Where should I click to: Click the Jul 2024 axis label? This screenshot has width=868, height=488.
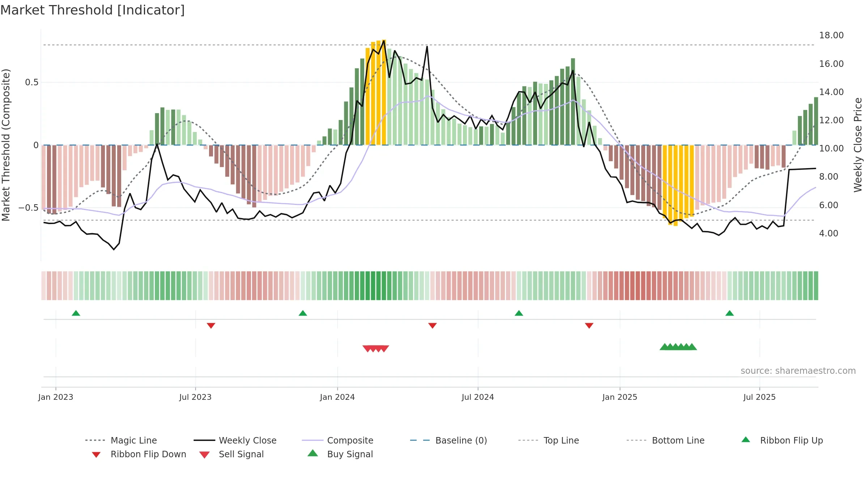pyautogui.click(x=478, y=397)
